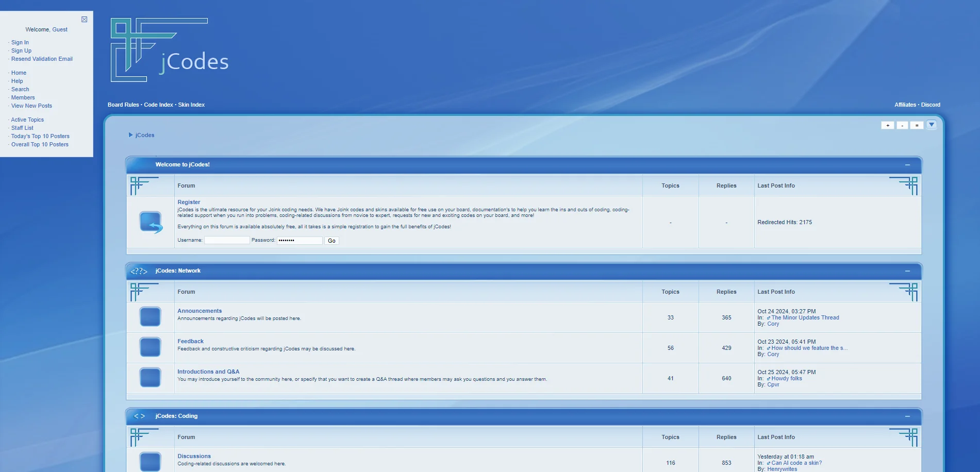Open the Discord link
This screenshot has height=472, width=980.
931,105
